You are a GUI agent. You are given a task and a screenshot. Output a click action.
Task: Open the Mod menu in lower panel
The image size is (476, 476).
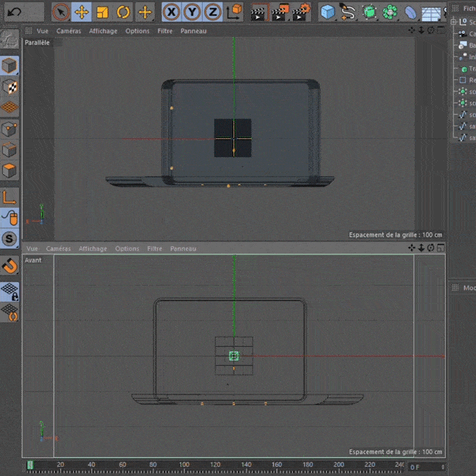coord(469,288)
